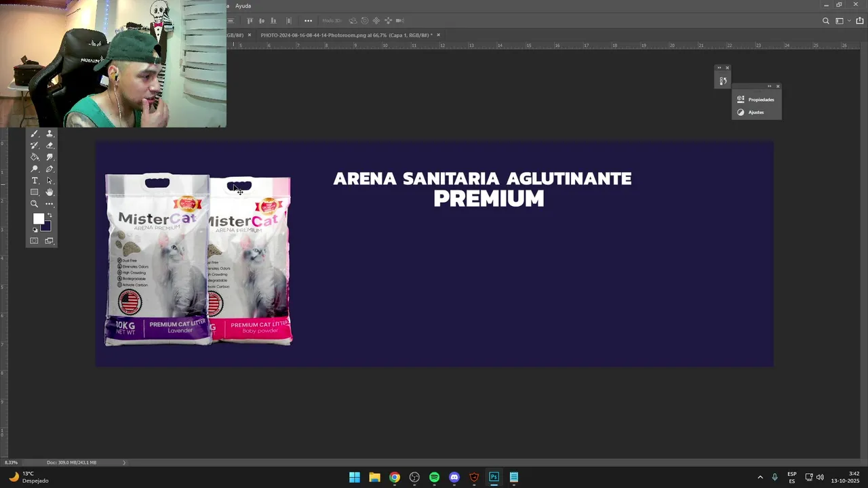Close the Photoroom.png document tab

[438, 35]
